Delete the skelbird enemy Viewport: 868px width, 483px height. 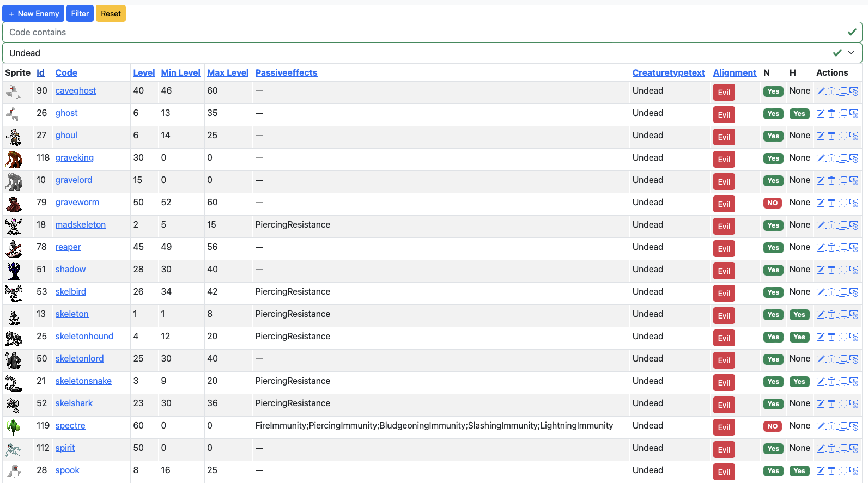tap(831, 292)
